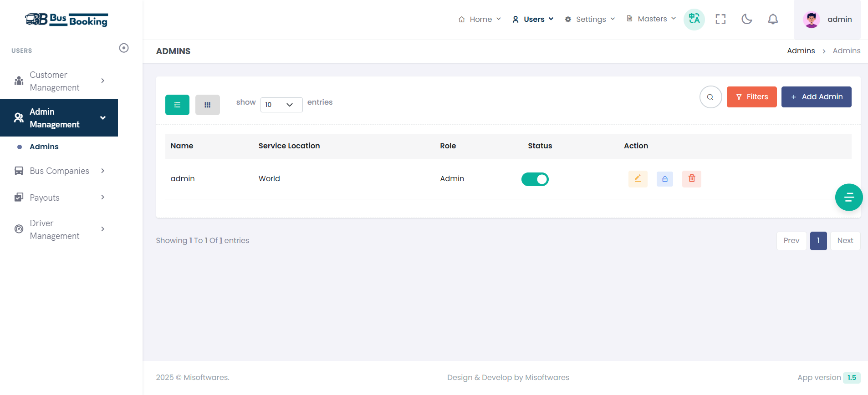The height and width of the screenshot is (395, 868).
Task: Click the 'admin' name cell
Action: point(183,178)
